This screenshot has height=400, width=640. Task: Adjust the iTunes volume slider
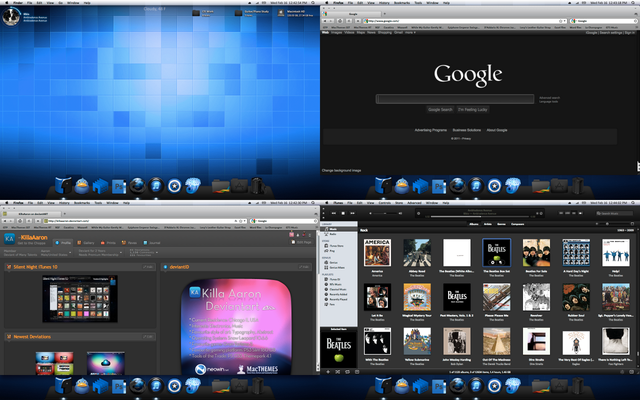(385, 213)
